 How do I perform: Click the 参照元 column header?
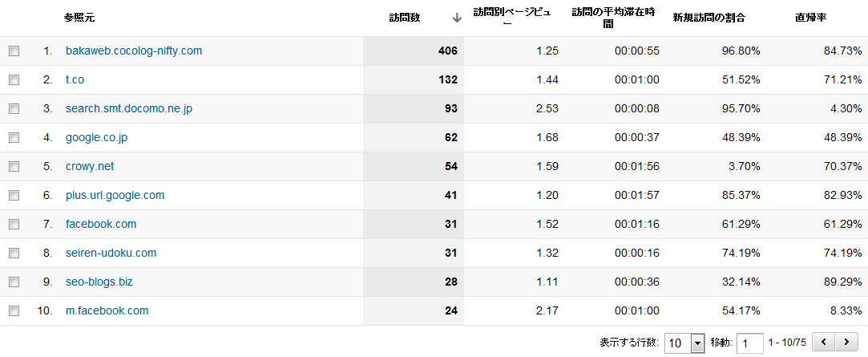(79, 18)
